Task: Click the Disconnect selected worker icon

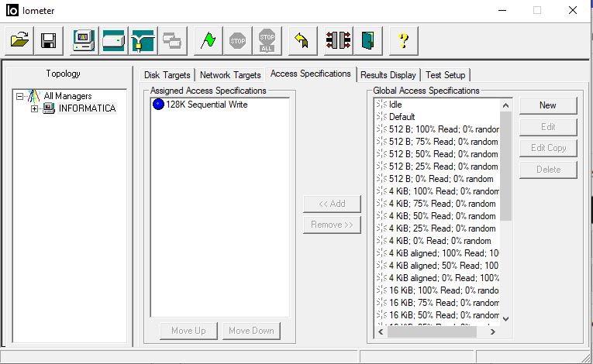Action: pyautogui.click(x=338, y=40)
